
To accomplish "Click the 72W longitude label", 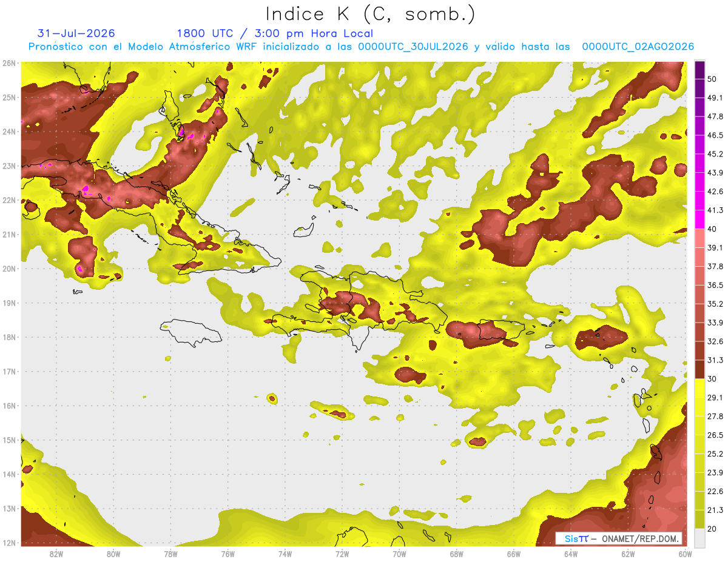I will (342, 554).
